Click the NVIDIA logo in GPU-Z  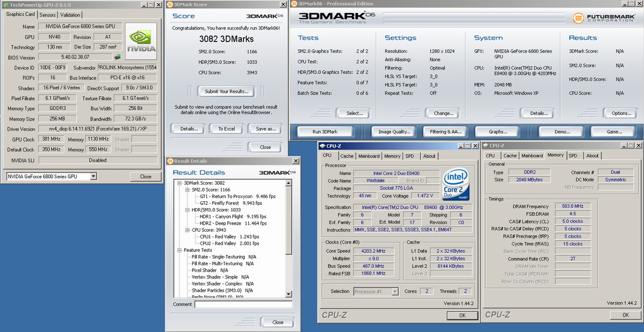pos(141,41)
